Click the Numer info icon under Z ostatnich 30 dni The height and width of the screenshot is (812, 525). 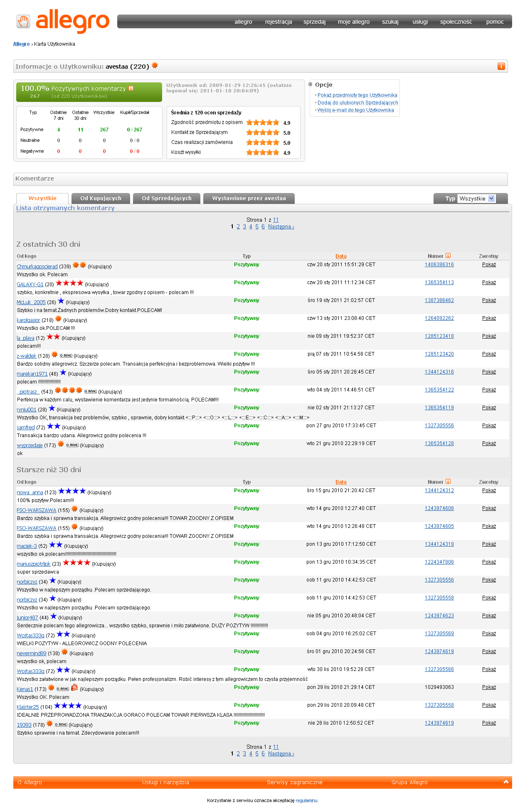pos(448,256)
